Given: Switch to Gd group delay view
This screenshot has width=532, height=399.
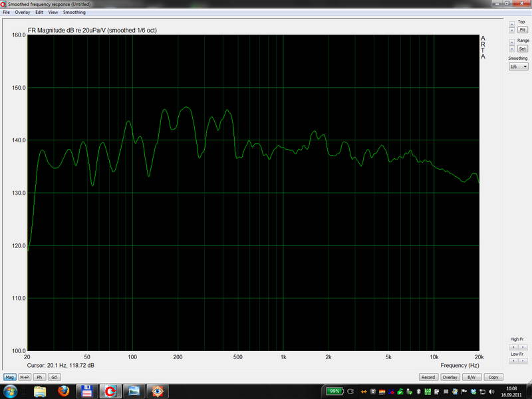Looking at the screenshot, I should [54, 377].
